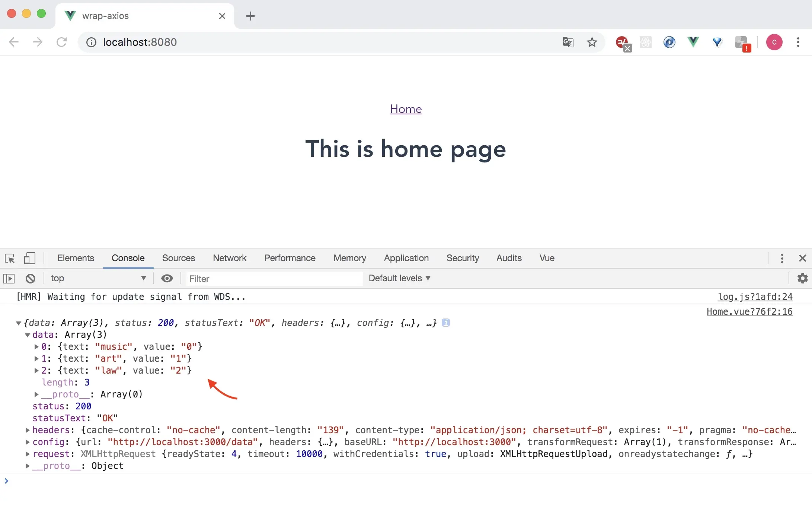Image resolution: width=812 pixels, height=520 pixels.
Task: Click the Home link on page
Action: coord(406,109)
